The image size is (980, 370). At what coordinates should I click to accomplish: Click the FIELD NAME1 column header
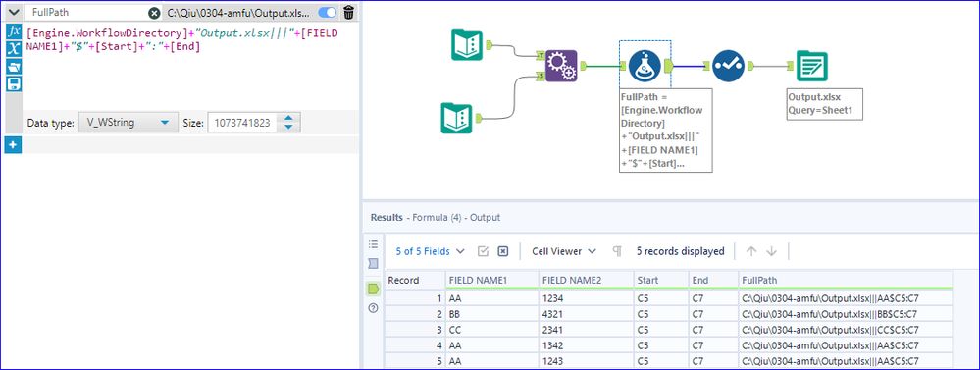tap(491, 280)
